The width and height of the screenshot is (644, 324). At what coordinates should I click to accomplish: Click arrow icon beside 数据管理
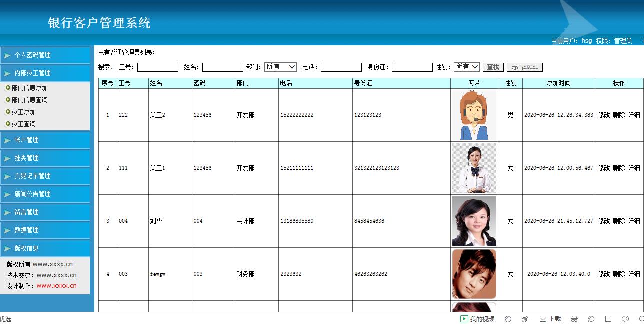pos(7,230)
